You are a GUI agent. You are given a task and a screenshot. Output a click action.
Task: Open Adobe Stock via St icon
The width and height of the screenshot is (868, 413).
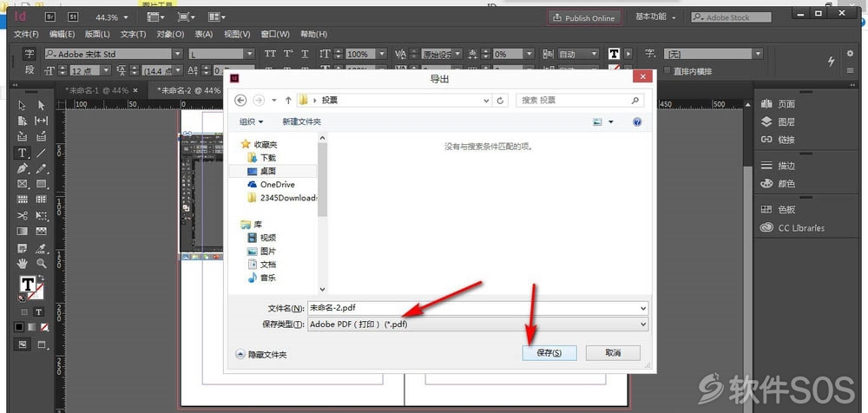(73, 17)
